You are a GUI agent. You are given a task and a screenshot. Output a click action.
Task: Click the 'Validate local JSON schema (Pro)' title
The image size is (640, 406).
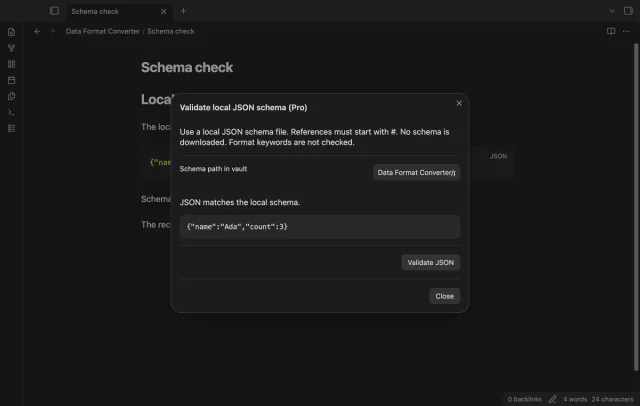[243, 108]
